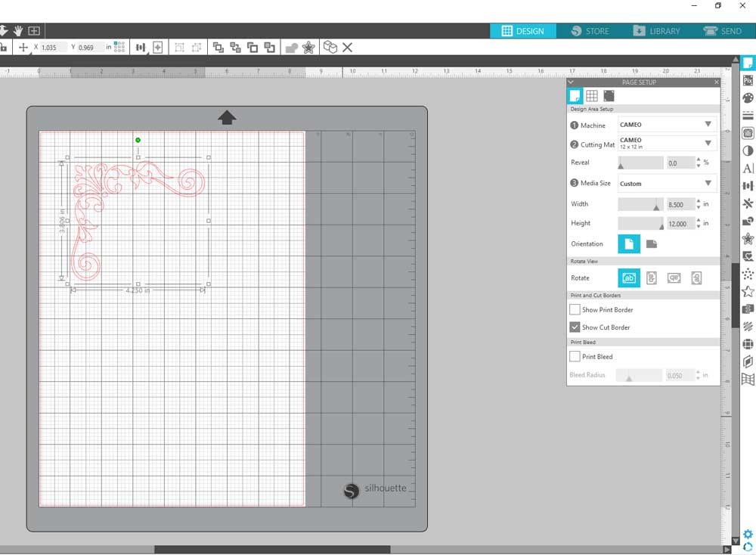The width and height of the screenshot is (756, 555).
Task: Click the X position input field
Action: point(53,47)
